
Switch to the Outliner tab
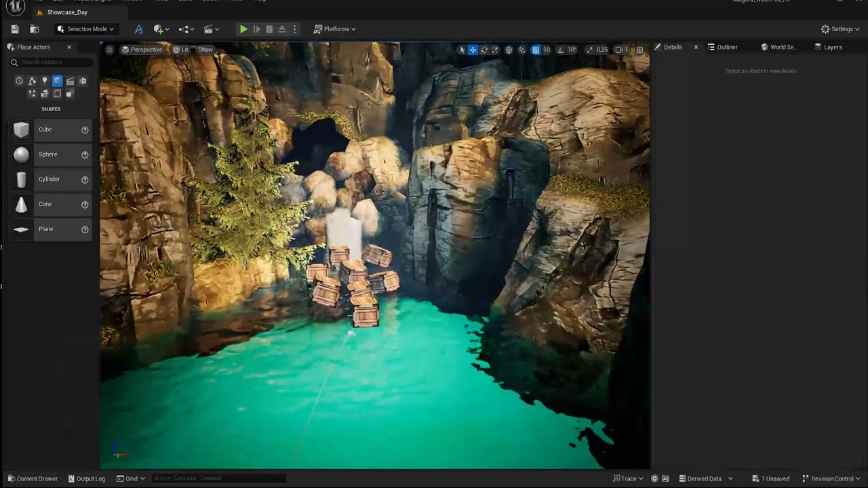point(722,47)
